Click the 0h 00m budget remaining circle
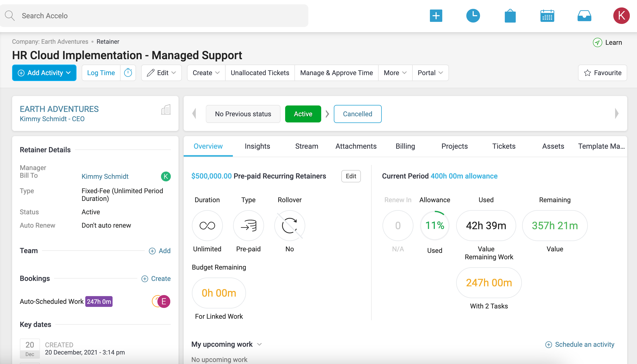Screen dimensions: 637x364 [219, 293]
